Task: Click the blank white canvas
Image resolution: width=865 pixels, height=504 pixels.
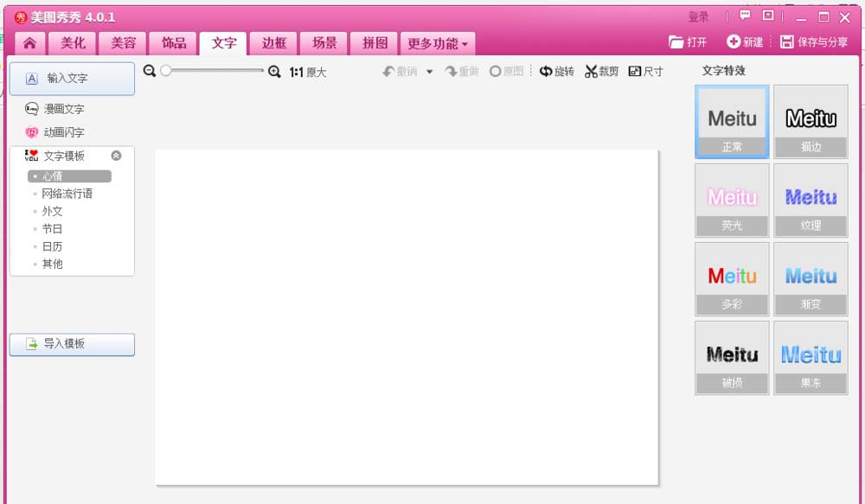Action: [407, 317]
